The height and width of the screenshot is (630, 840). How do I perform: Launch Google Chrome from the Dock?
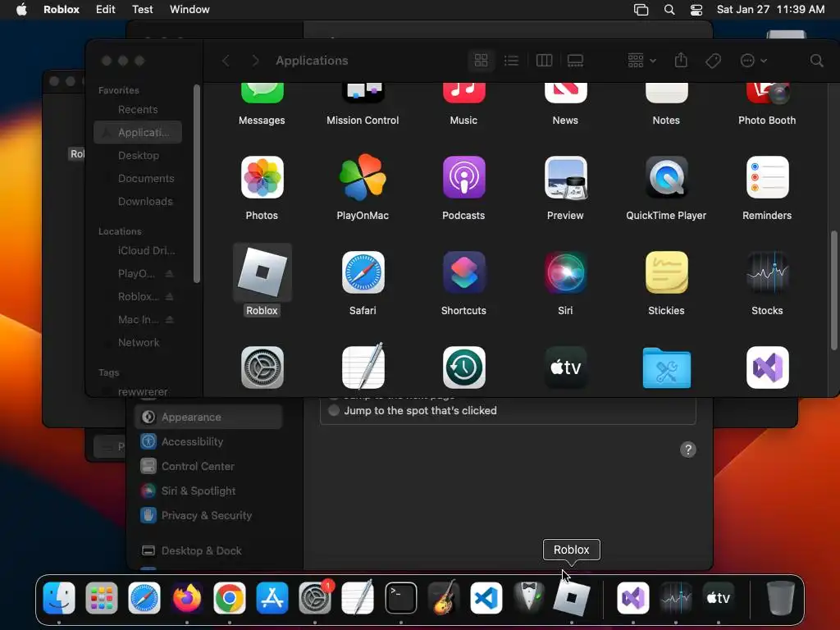click(x=230, y=598)
